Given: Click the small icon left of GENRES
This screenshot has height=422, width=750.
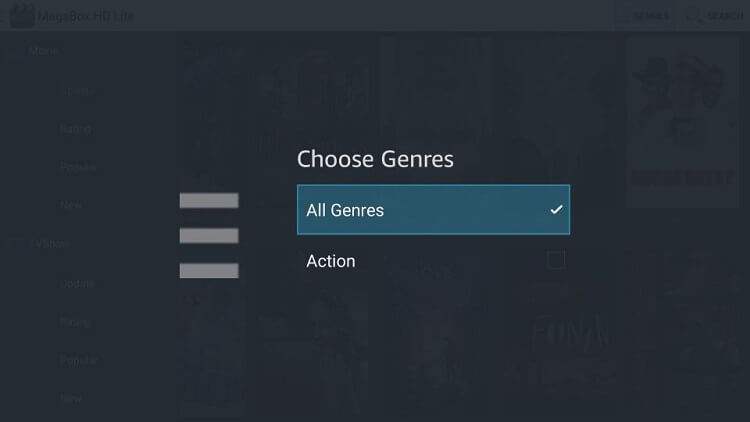Looking at the screenshot, I should pos(625,16).
